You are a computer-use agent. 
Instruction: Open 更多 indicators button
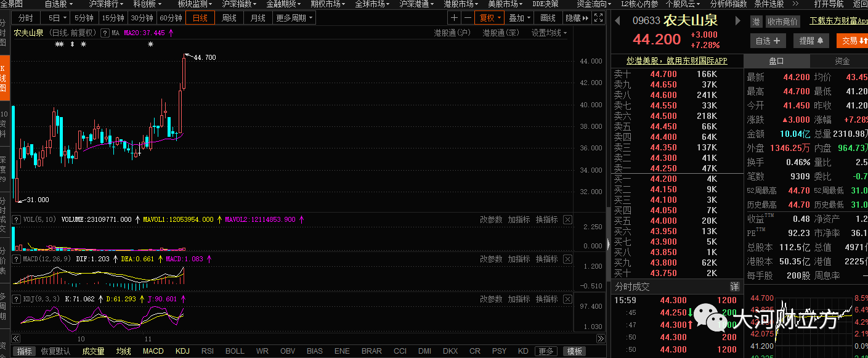[546, 351]
